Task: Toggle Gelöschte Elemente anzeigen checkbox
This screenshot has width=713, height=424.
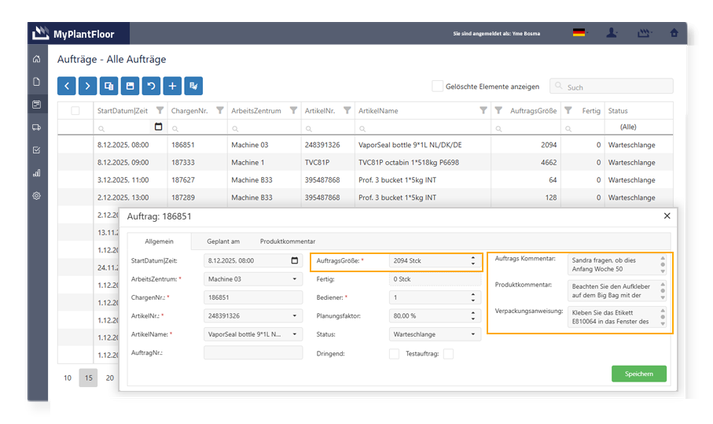Action: point(437,86)
